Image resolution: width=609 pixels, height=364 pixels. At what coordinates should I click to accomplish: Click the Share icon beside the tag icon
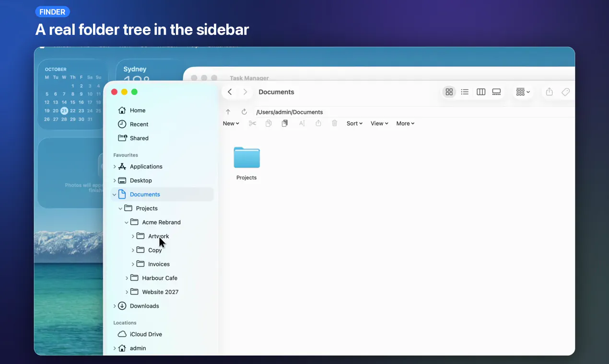click(x=550, y=92)
